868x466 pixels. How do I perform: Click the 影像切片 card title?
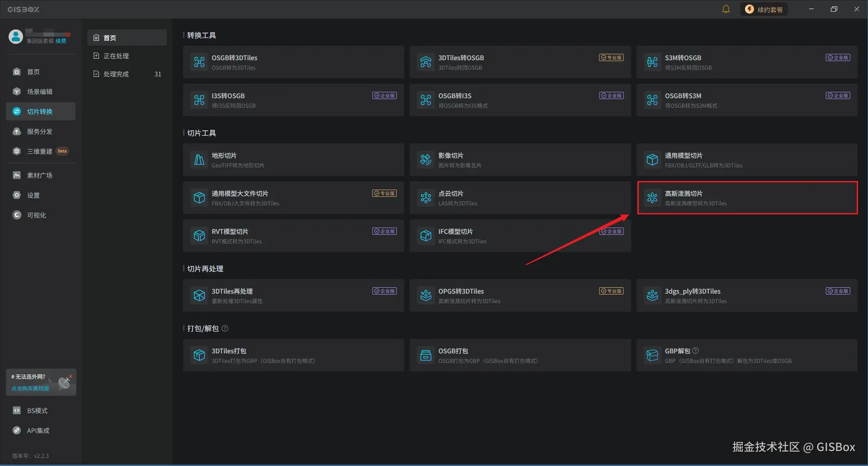click(451, 155)
